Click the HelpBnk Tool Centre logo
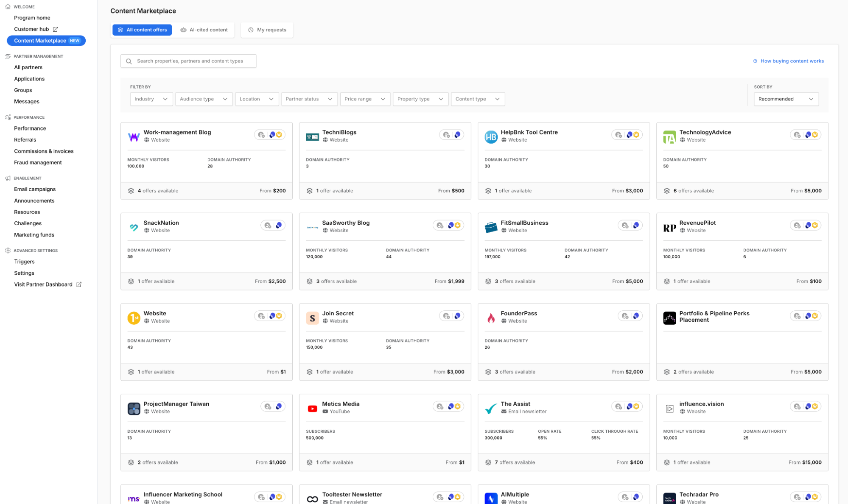848x504 pixels. 491,137
